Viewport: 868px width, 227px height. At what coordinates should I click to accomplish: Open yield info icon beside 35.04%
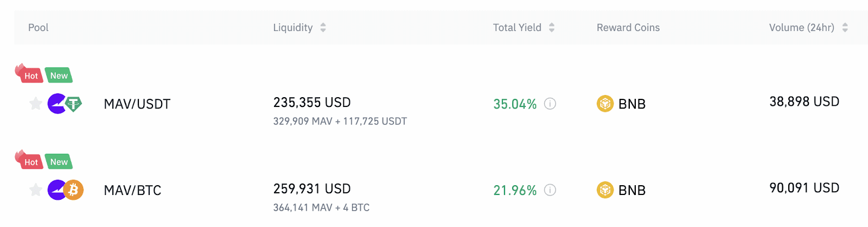tap(550, 104)
